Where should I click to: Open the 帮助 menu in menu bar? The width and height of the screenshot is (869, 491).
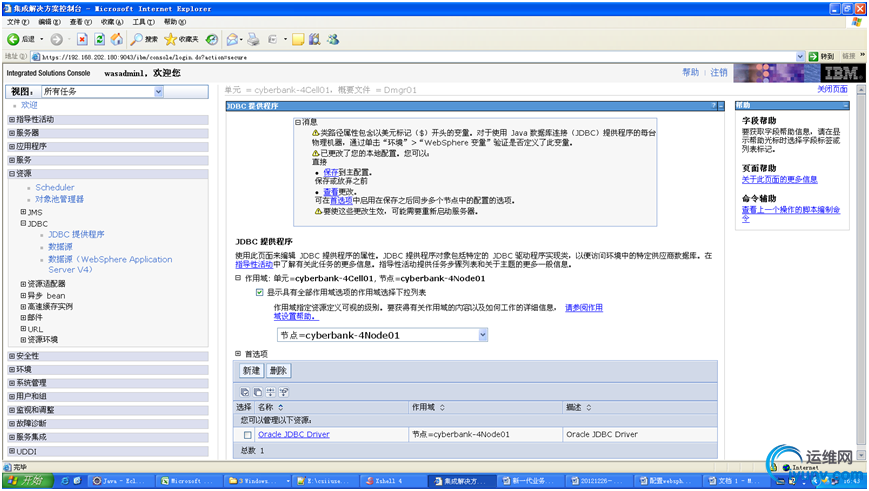coord(175,22)
